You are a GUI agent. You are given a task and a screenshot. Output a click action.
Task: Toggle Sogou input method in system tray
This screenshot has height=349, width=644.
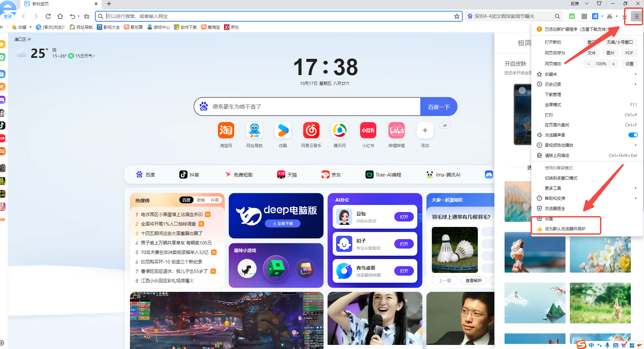pos(581,345)
